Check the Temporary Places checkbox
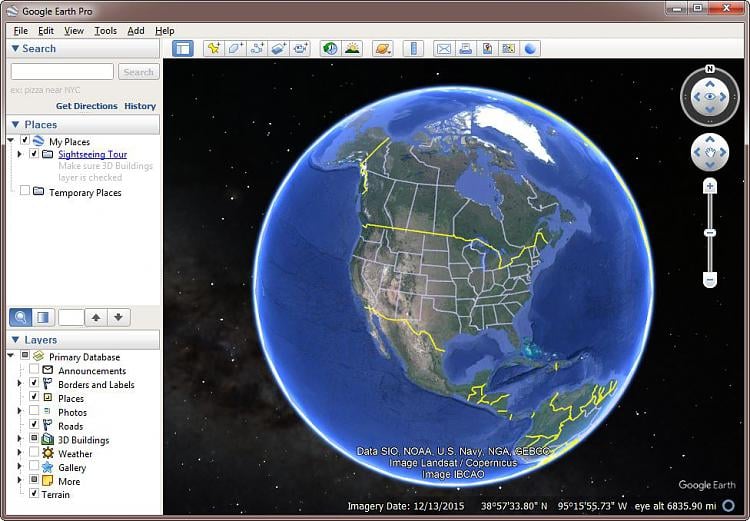750x521 pixels. click(x=25, y=191)
